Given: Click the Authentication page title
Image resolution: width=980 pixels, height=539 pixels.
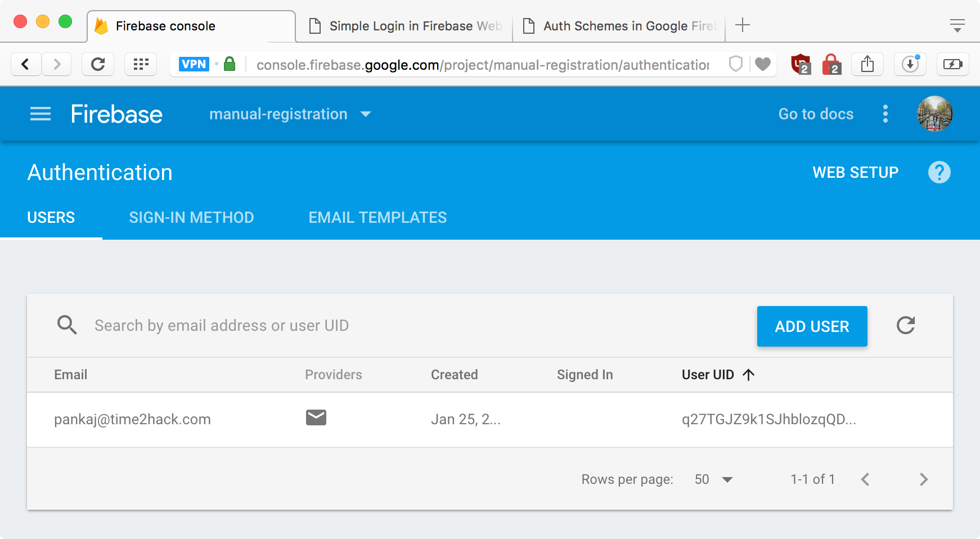Looking at the screenshot, I should [100, 172].
